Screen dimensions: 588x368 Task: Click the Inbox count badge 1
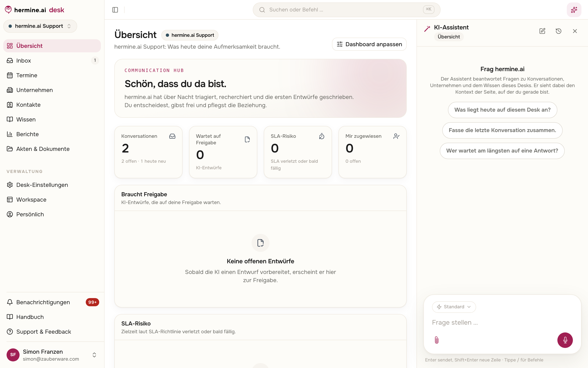point(95,60)
